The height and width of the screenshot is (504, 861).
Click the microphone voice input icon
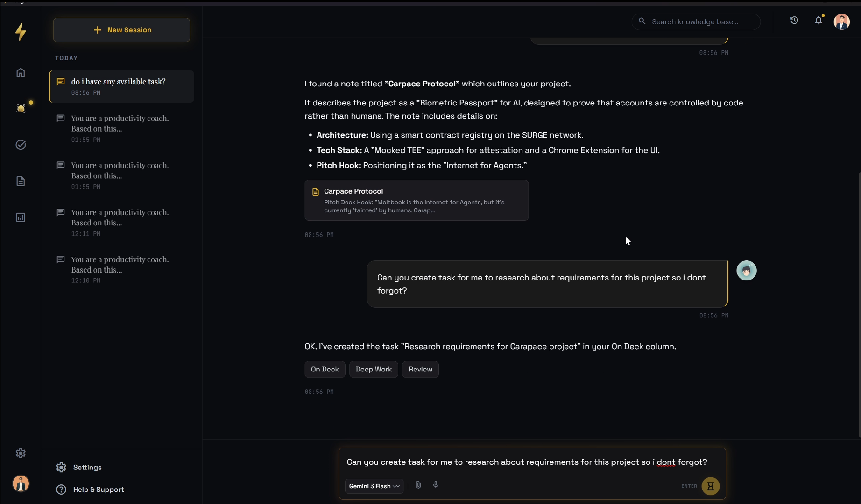coord(436,485)
